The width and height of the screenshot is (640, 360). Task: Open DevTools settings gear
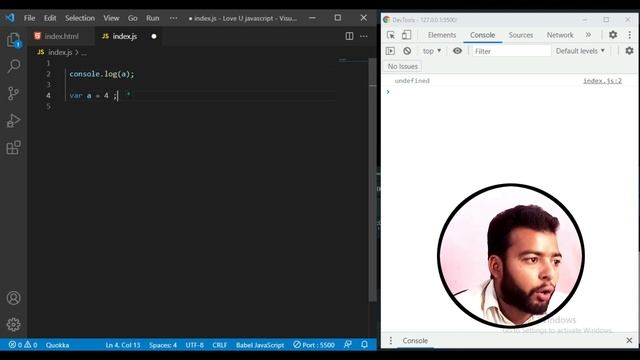(613, 35)
